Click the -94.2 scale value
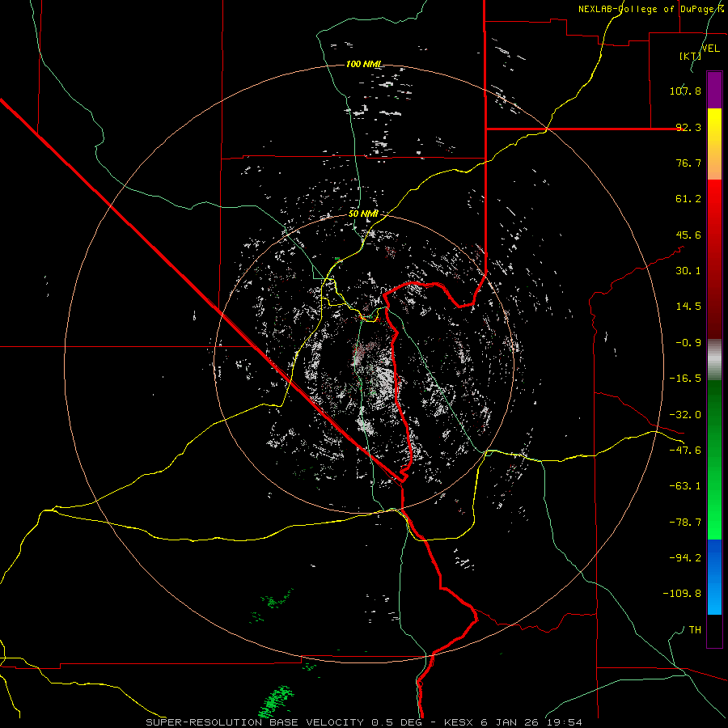The height and width of the screenshot is (728, 728). [685, 558]
